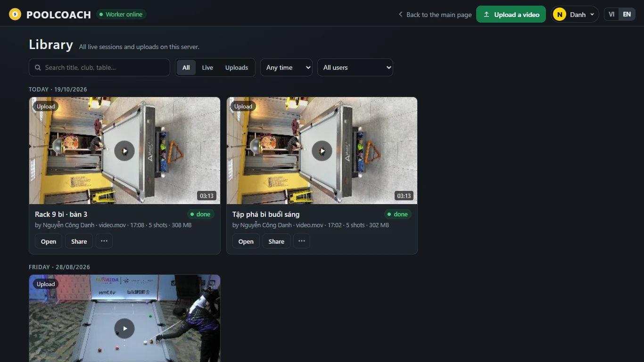Click the done status on Tập phá bi buổi sáng
The image size is (644, 362).
click(x=398, y=214)
